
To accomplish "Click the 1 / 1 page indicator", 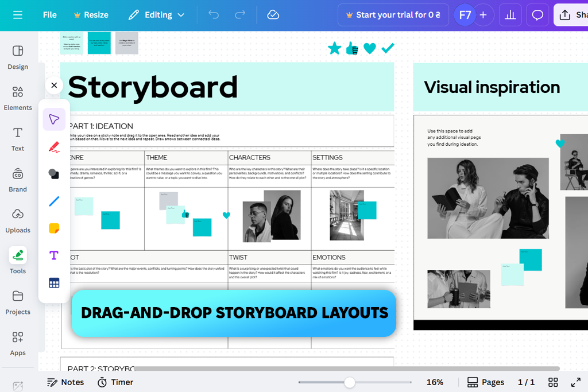I will coord(526,382).
